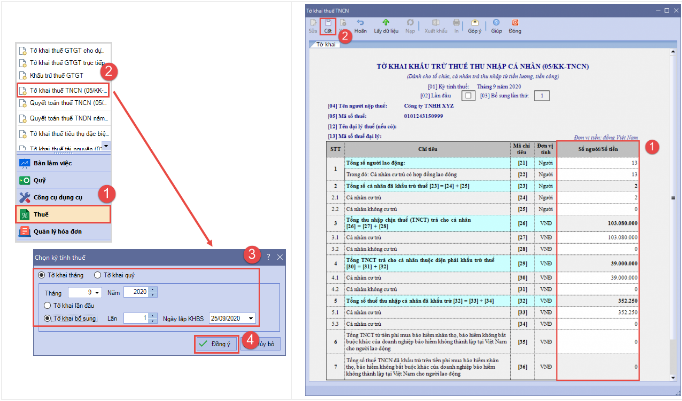Click the In printer icon

point(456,23)
